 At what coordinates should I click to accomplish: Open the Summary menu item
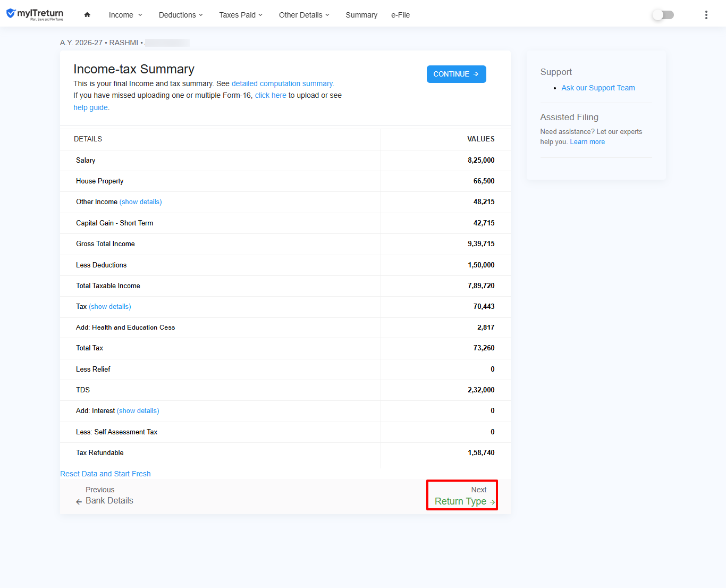pyautogui.click(x=361, y=15)
